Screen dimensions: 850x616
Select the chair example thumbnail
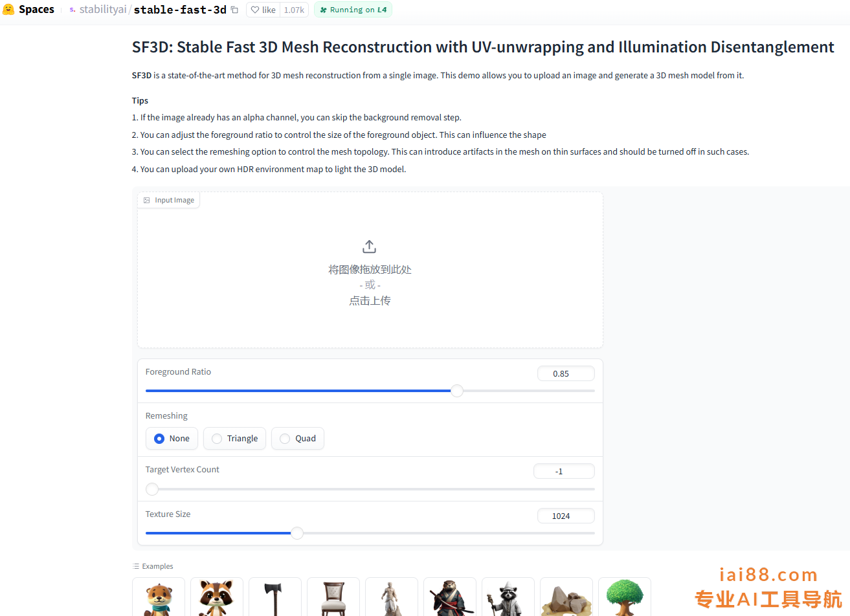tap(333, 597)
